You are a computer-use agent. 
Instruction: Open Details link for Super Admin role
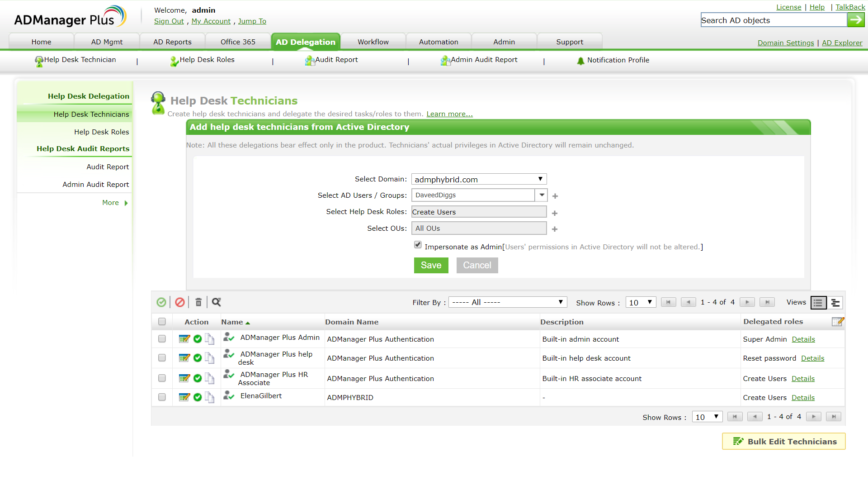coord(803,339)
